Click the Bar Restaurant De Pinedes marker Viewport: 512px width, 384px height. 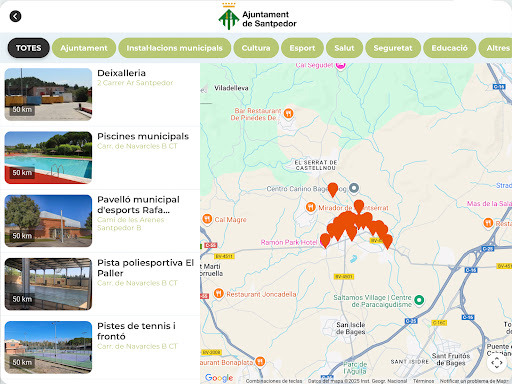[288, 114]
